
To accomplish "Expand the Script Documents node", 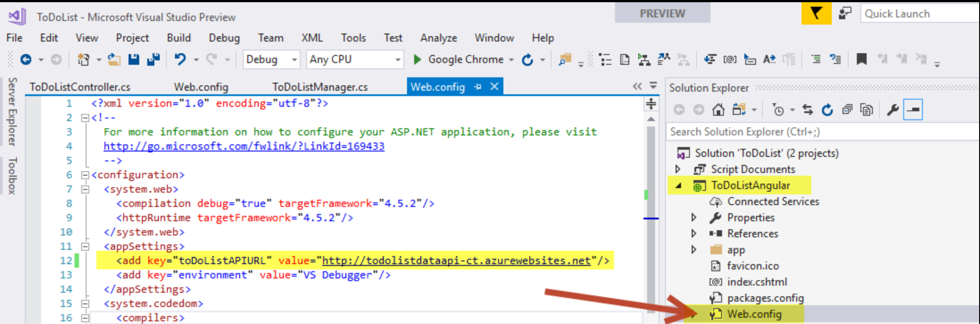I will 678,169.
